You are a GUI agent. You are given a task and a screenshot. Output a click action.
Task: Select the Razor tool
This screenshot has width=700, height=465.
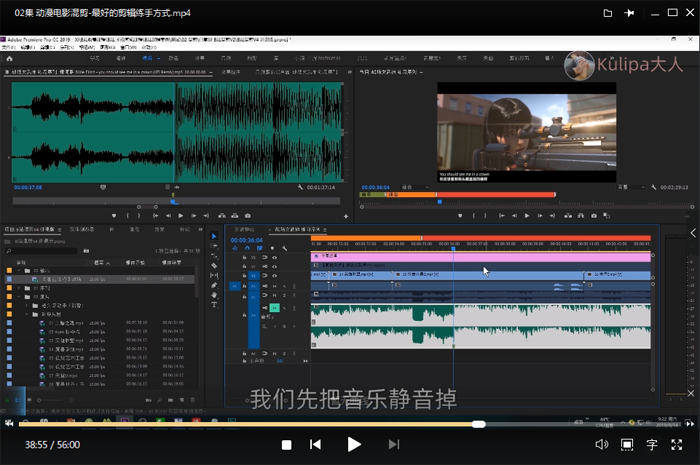click(214, 265)
